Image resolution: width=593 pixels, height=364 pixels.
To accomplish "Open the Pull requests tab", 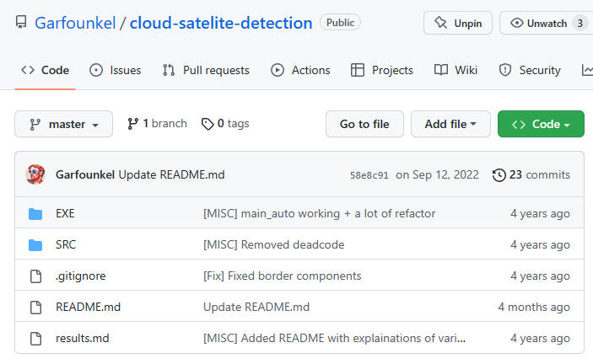I will tap(206, 70).
